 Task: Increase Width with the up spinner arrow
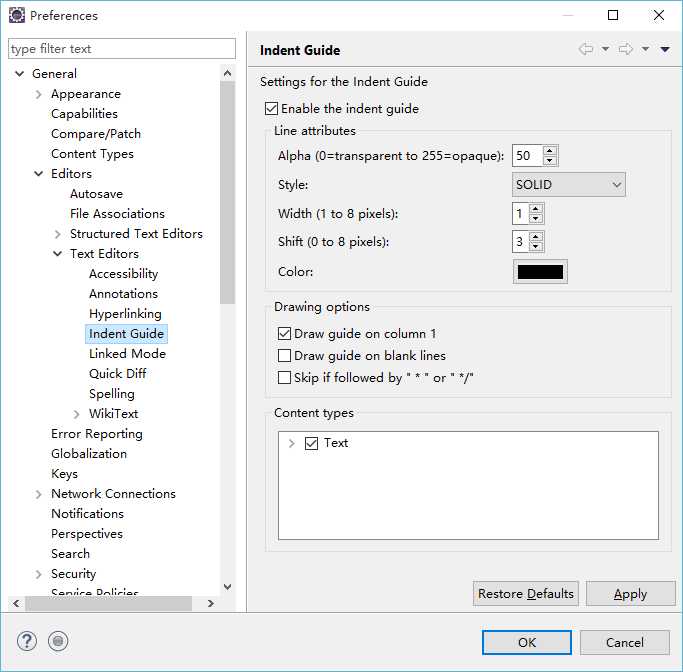coord(536,209)
